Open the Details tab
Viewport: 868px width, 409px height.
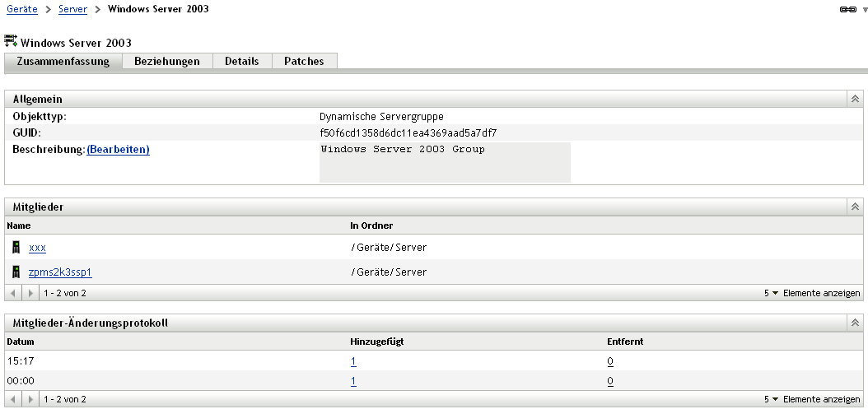click(242, 62)
